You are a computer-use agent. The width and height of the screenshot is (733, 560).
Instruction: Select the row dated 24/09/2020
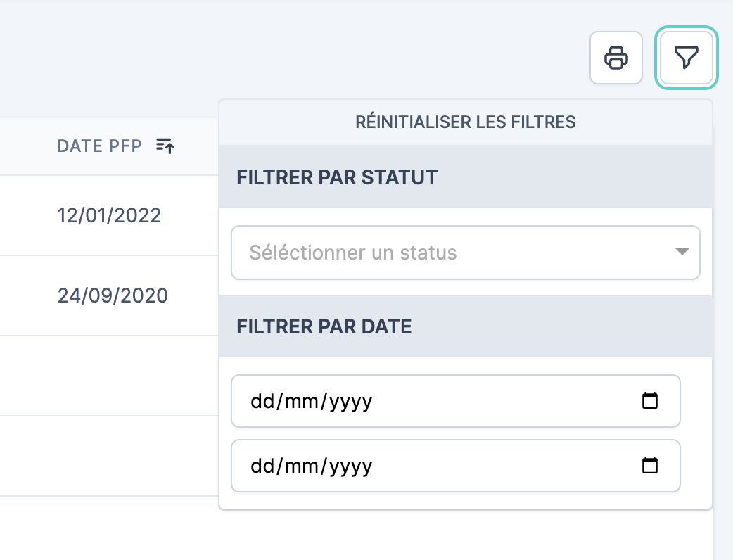[x=113, y=295]
